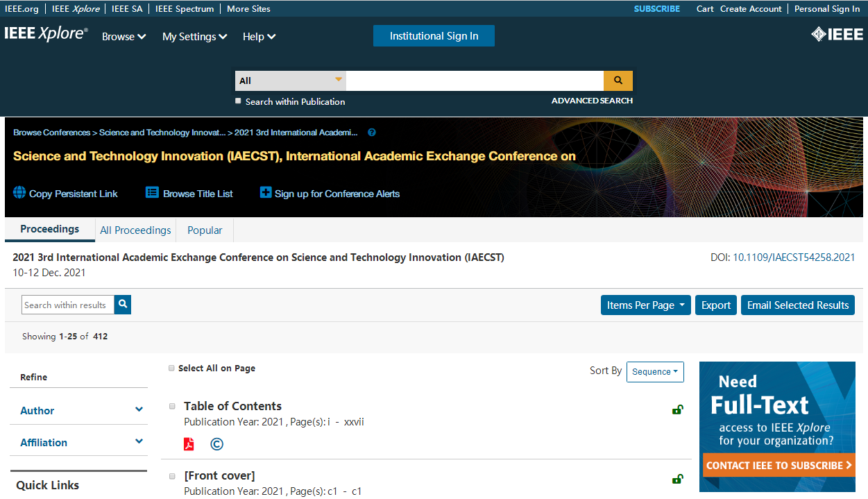Select the [Front cover] checkbox

pos(172,476)
